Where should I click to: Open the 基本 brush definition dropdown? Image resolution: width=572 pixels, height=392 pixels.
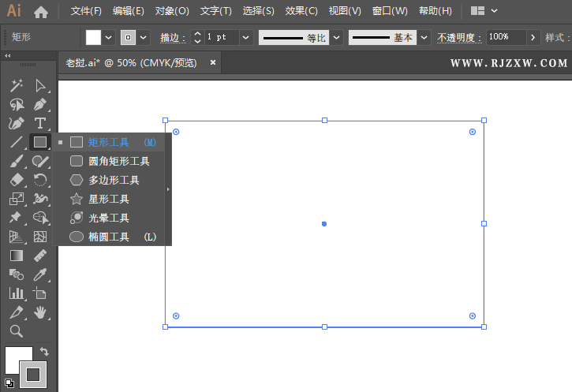pos(424,37)
